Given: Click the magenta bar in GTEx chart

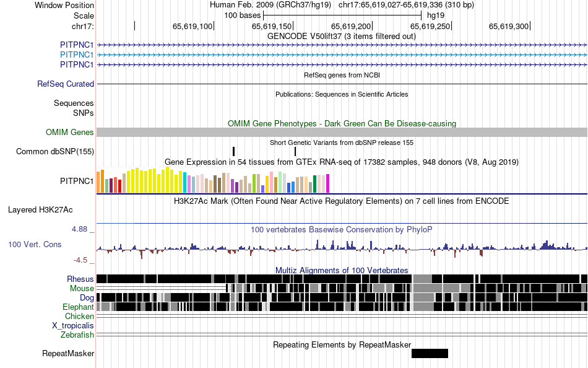Looking at the screenshot, I should (x=327, y=183).
